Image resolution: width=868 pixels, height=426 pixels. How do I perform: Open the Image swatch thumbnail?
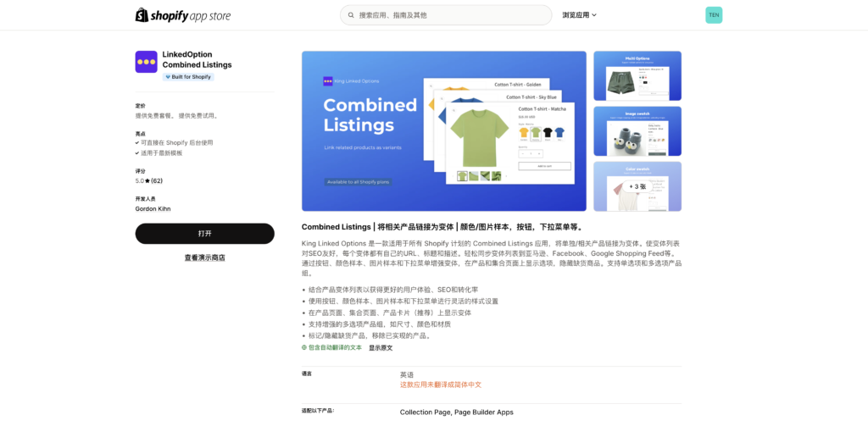tap(637, 131)
